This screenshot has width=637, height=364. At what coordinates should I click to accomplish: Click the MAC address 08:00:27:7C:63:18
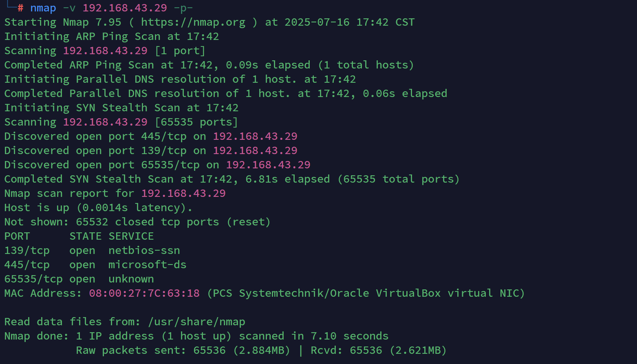144,293
